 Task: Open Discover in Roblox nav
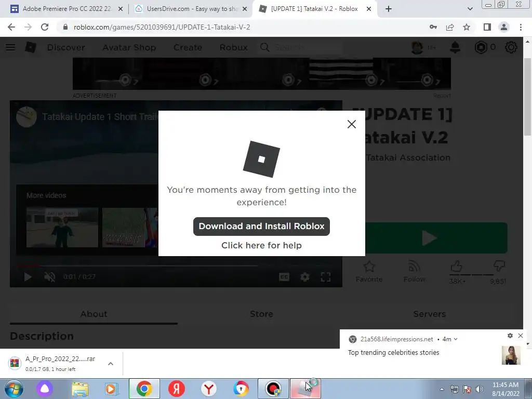click(x=66, y=47)
